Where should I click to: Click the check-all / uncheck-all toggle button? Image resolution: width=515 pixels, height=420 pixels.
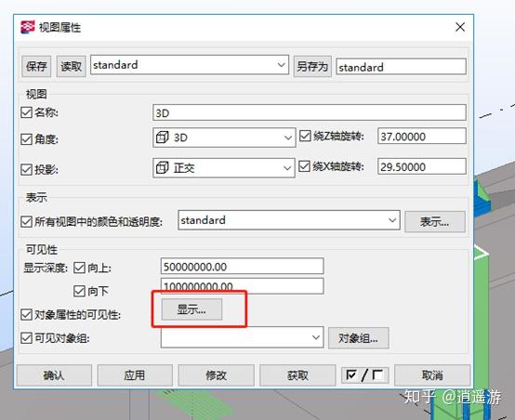365,375
